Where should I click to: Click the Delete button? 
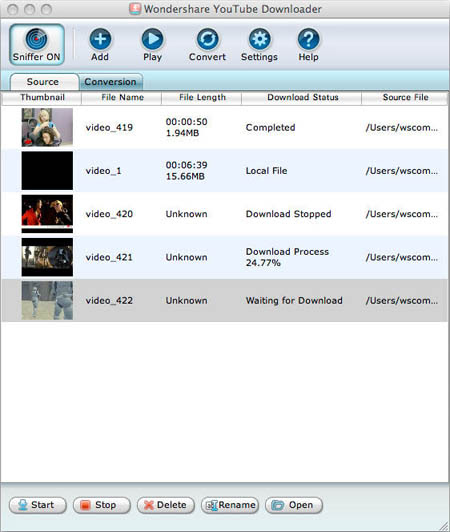[x=166, y=505]
